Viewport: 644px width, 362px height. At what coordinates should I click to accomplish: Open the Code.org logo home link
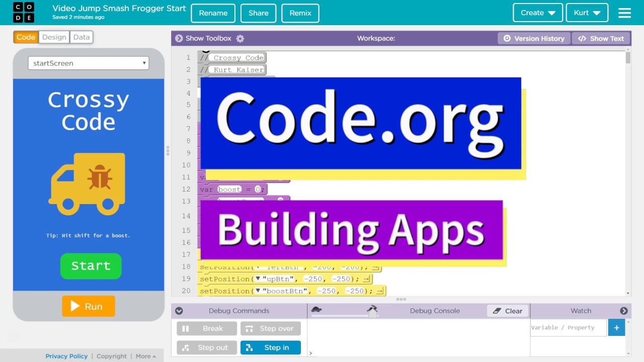[24, 13]
